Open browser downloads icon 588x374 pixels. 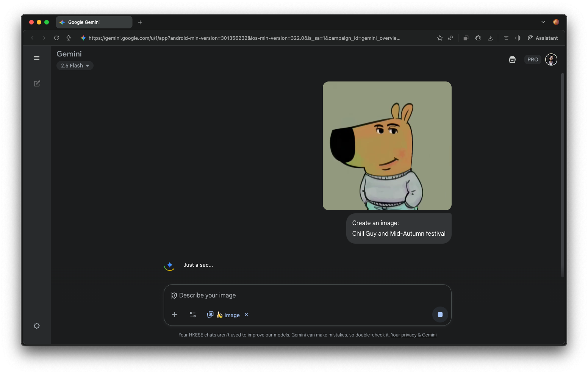click(490, 38)
